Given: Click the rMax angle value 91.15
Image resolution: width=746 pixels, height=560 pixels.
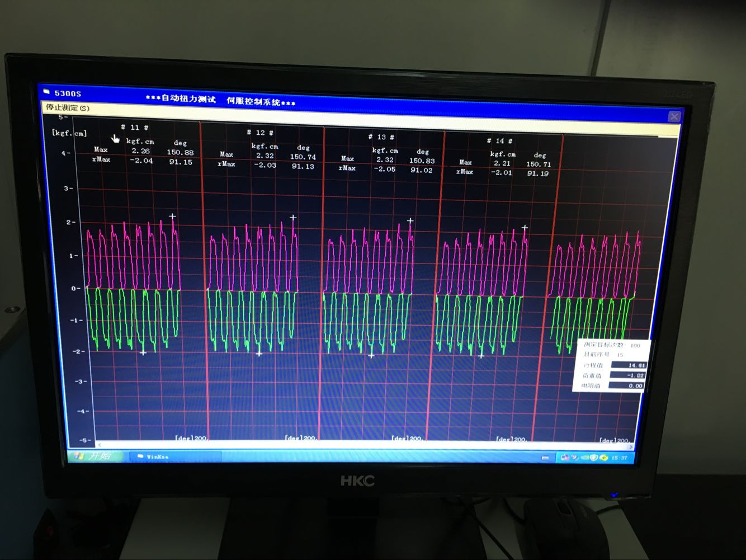Looking at the screenshot, I should (181, 162).
